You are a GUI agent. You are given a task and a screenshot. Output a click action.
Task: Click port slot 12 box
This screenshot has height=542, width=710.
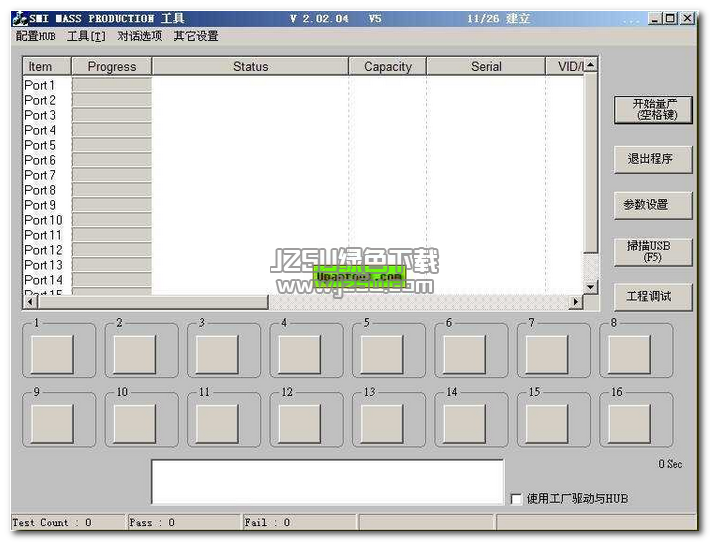click(299, 423)
